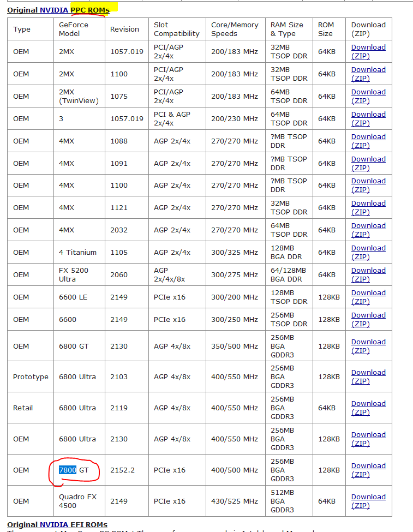Download ZIP for 4MX revision 1088
Viewport: 413px width, 532px height.
(368, 141)
